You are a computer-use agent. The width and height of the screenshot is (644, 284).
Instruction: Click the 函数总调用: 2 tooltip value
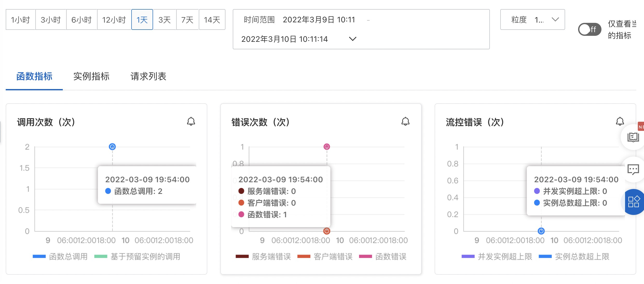(x=134, y=191)
